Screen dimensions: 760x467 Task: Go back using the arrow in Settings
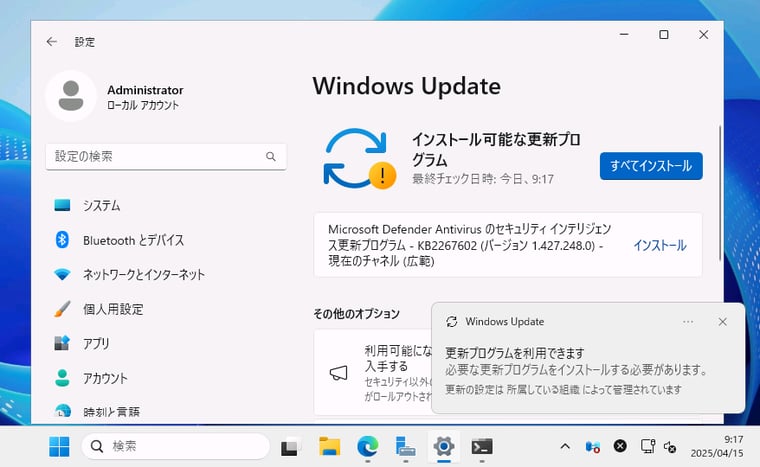pos(52,42)
